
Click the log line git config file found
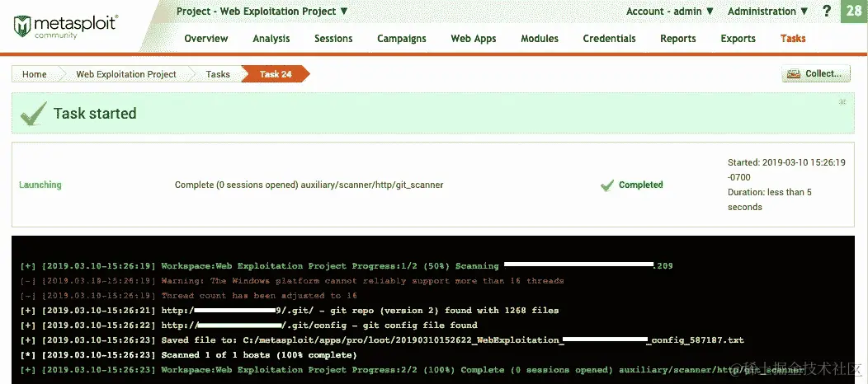248,325
